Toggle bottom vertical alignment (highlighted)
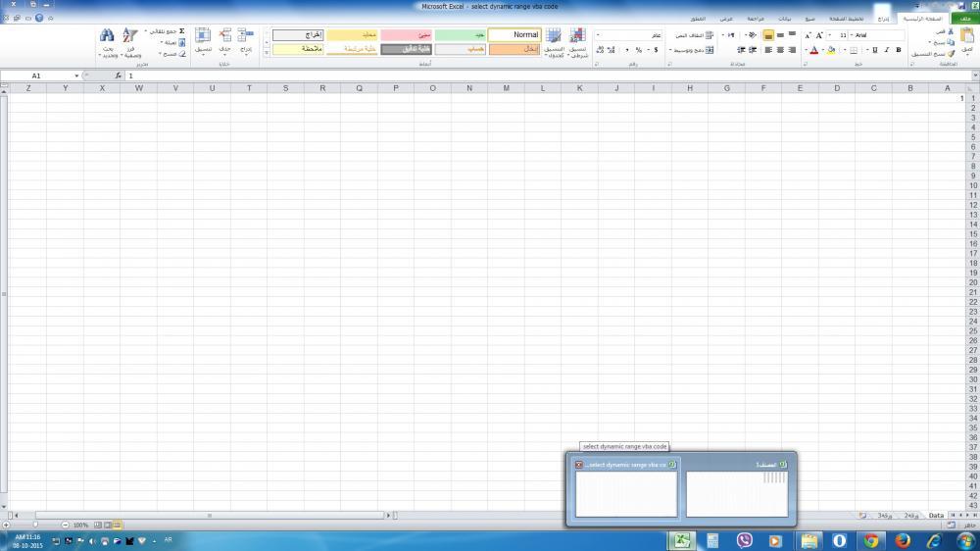 pos(768,35)
